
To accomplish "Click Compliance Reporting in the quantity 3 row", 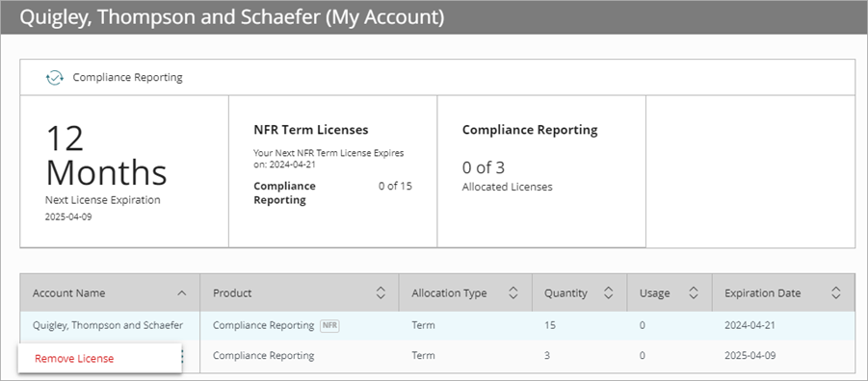I will 263,356.
